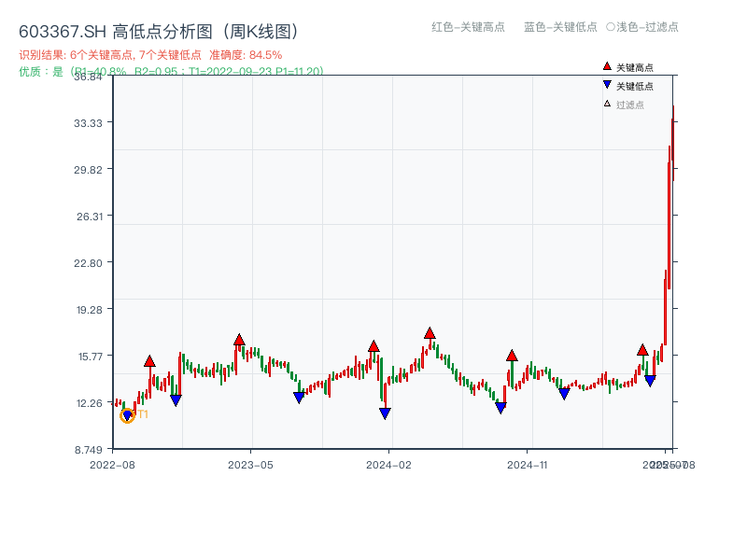Click the orange T1 label text
Screen dimensions: 747x560
pyautogui.click(x=143, y=414)
